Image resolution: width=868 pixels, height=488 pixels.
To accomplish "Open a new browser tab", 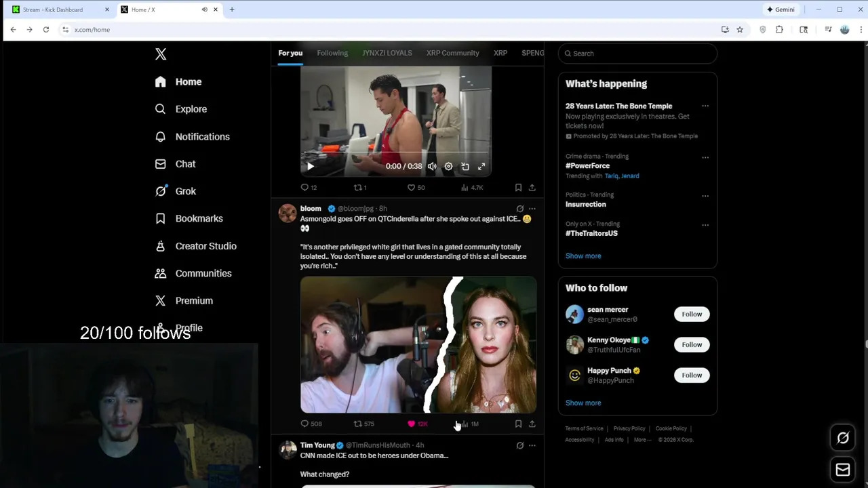I will click(232, 9).
